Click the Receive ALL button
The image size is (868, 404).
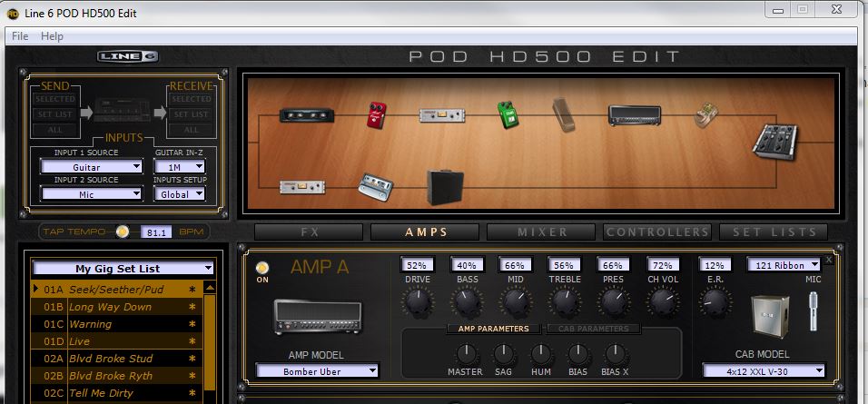[x=192, y=130]
